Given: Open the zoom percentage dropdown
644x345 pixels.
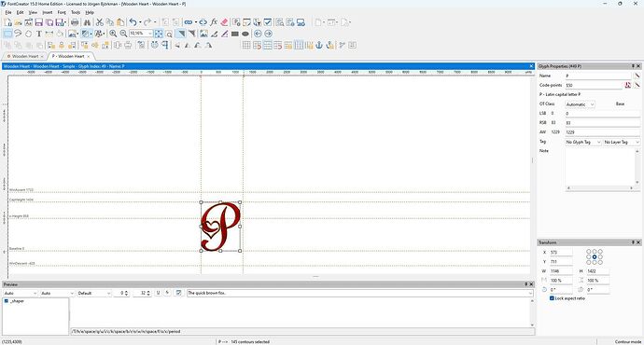Looking at the screenshot, I should point(150,34).
